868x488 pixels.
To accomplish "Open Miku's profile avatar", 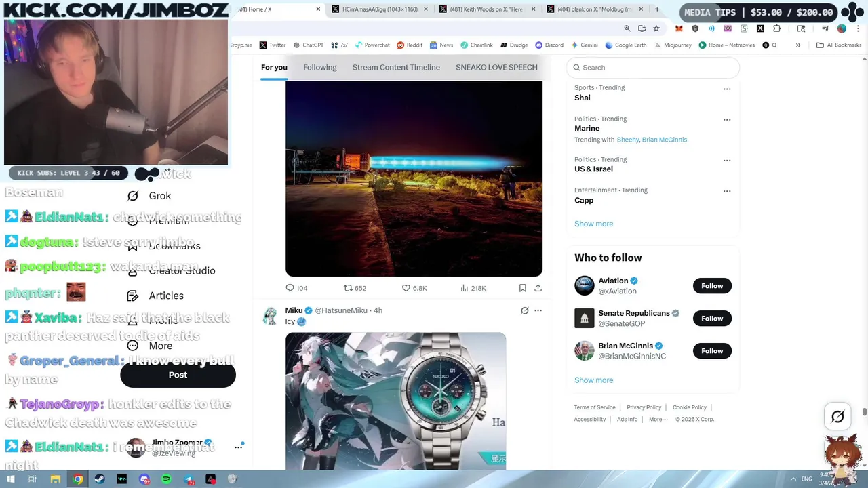I will coord(270,316).
